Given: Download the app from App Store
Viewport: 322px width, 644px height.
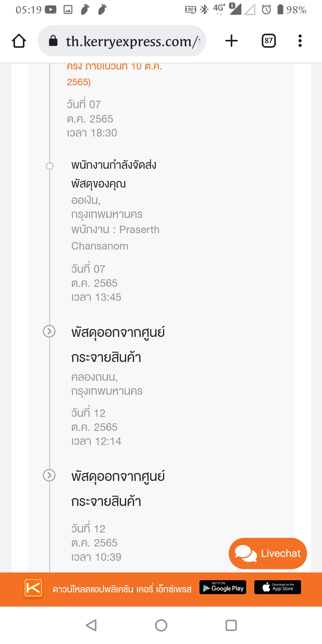Looking at the screenshot, I should (278, 587).
